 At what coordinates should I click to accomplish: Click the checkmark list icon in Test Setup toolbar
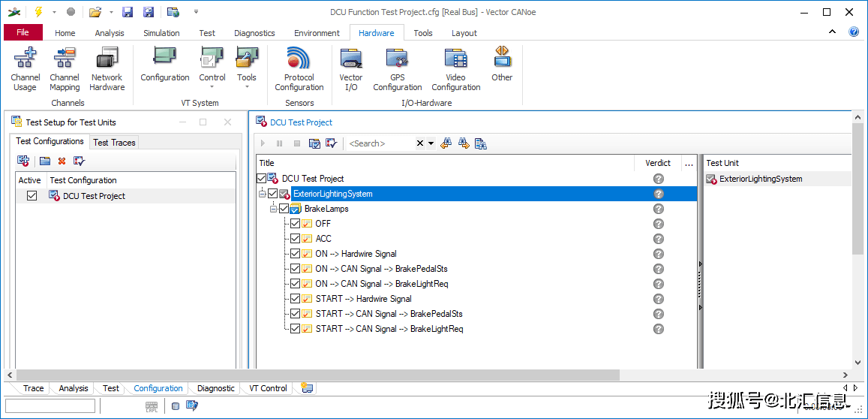click(80, 161)
